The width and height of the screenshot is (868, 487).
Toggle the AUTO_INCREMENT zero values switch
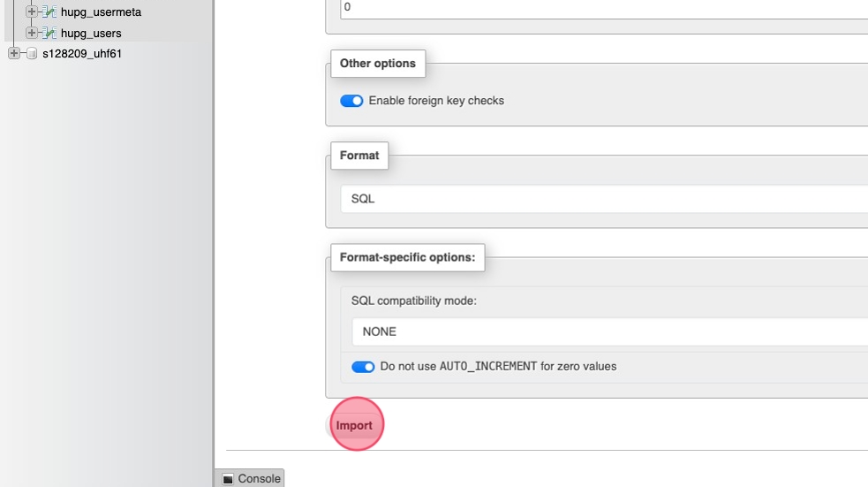363,367
